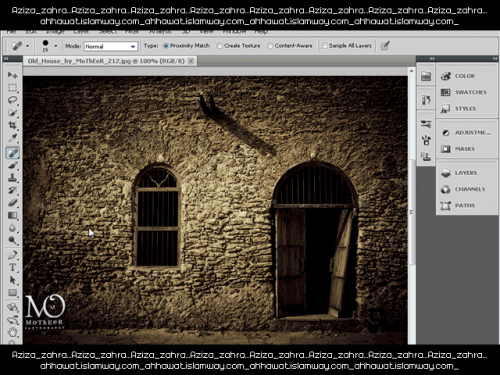500x375 pixels.
Task: Open the Mini Bridge panel icon
Action: pos(426,76)
